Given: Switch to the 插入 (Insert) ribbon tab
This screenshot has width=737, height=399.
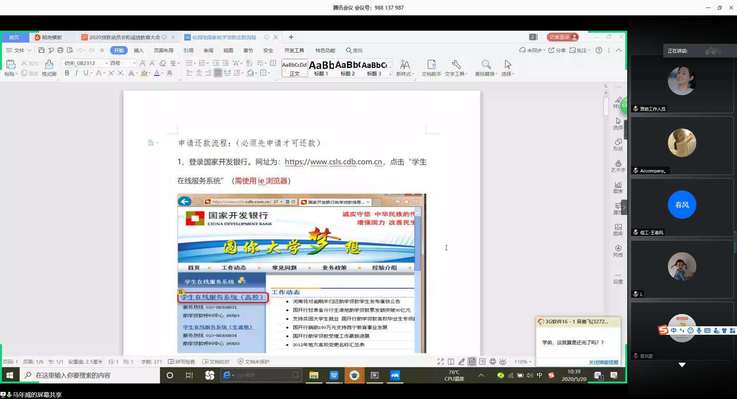Looking at the screenshot, I should point(139,50).
